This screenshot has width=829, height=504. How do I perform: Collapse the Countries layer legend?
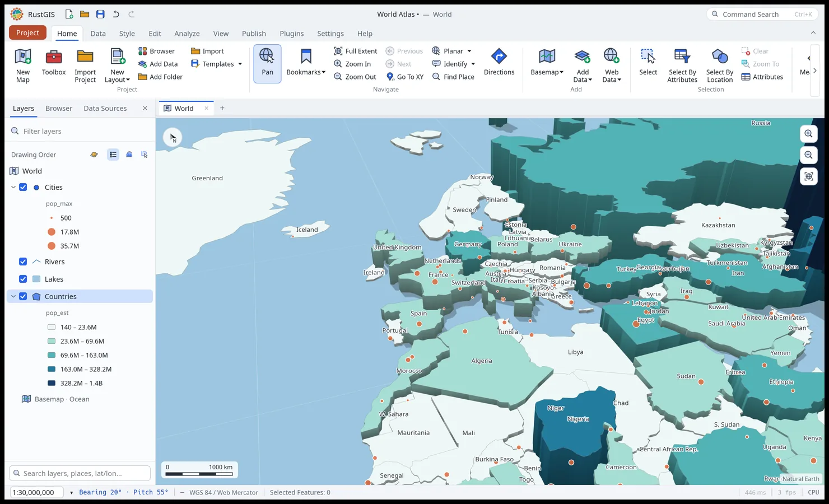point(13,296)
